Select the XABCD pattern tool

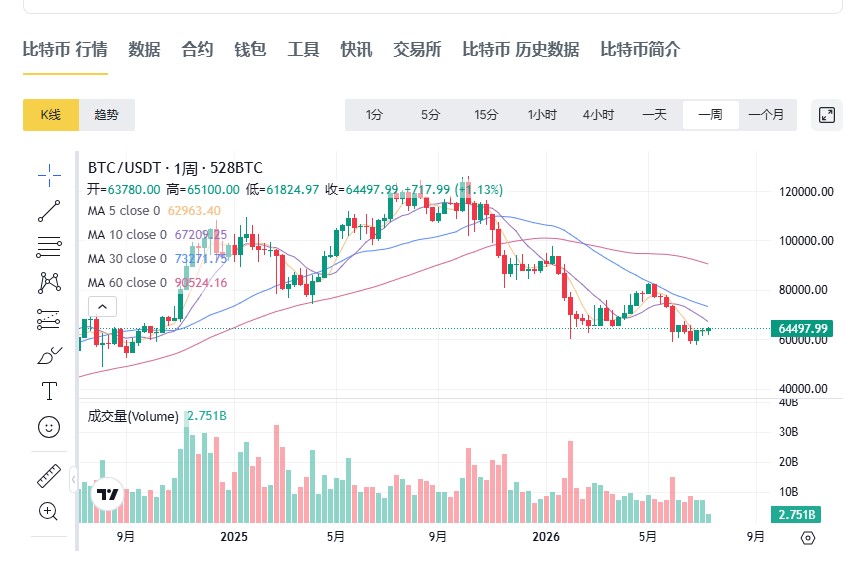point(49,283)
